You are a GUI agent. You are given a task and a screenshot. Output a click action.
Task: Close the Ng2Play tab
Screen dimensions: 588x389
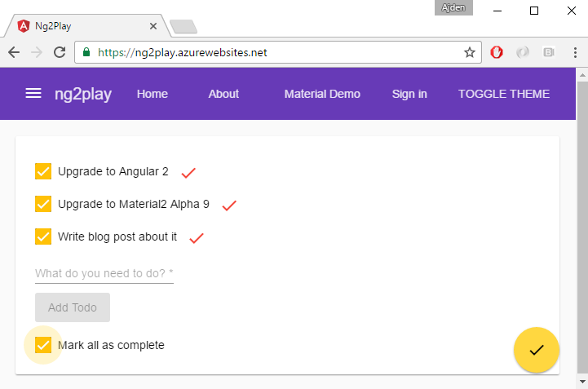(153, 26)
